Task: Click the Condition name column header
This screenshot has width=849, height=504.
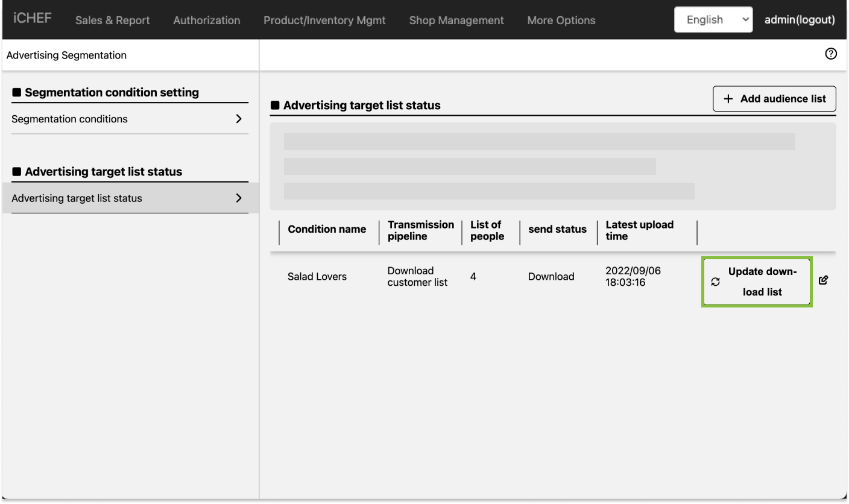Action: tap(327, 229)
